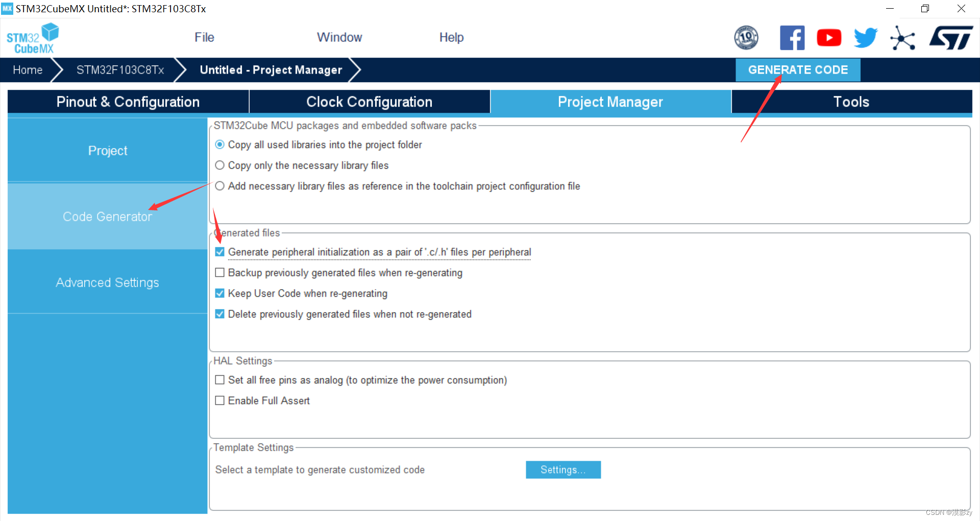
Task: Open the Facebook icon link
Action: coord(792,38)
